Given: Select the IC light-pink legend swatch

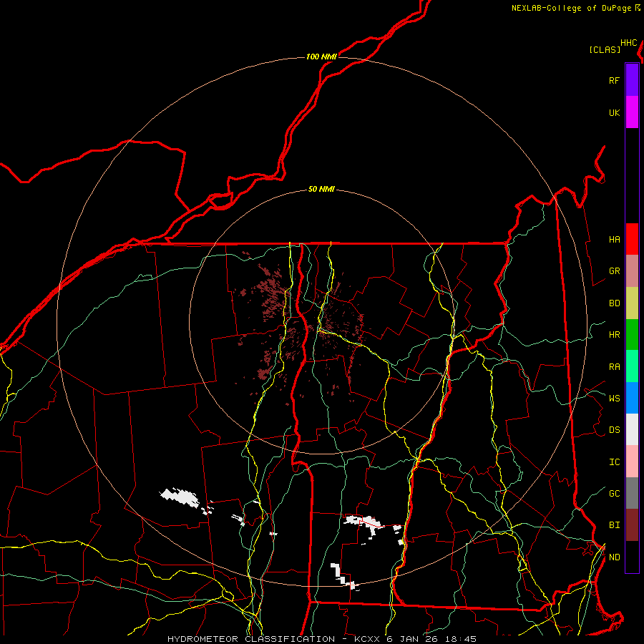Looking at the screenshot, I should click(x=632, y=462).
